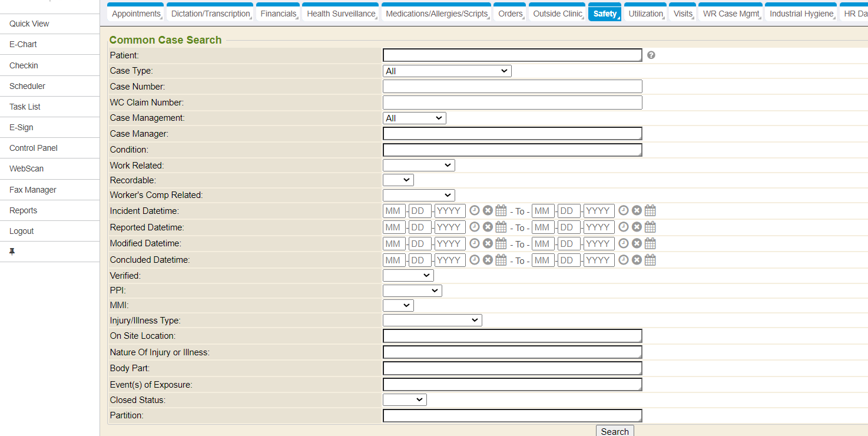Expand the Case Type dropdown
Viewport: 868px width, 436px height.
click(x=446, y=71)
